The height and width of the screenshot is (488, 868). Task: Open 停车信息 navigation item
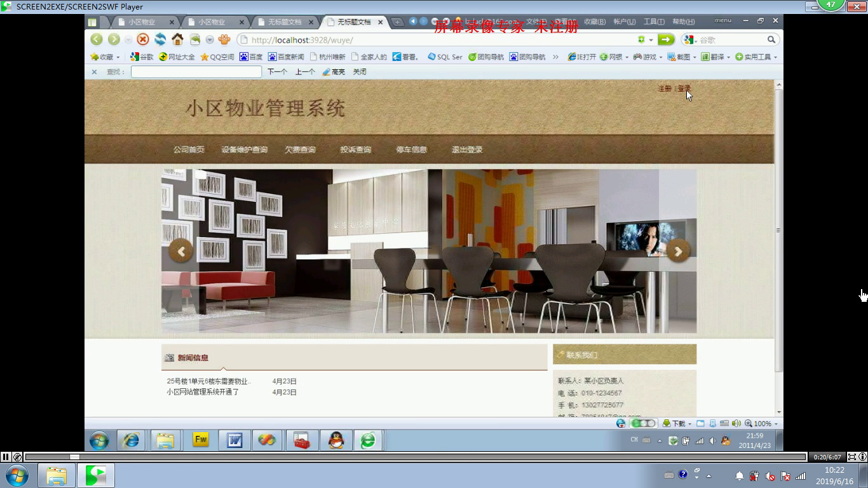pos(411,150)
